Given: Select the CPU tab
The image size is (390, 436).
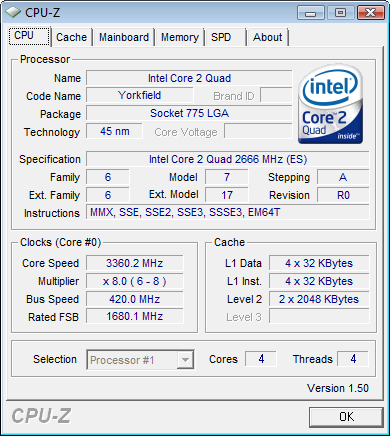Looking at the screenshot, I should [x=29, y=36].
